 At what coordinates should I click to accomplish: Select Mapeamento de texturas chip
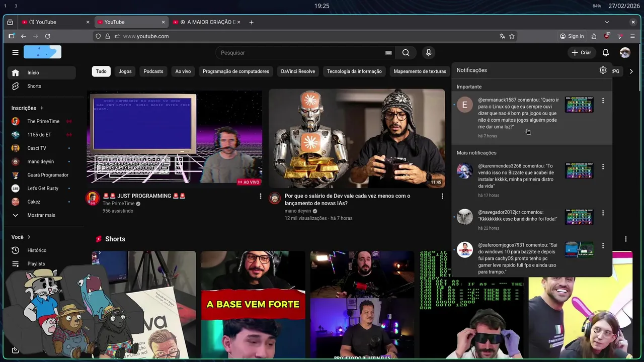point(420,71)
